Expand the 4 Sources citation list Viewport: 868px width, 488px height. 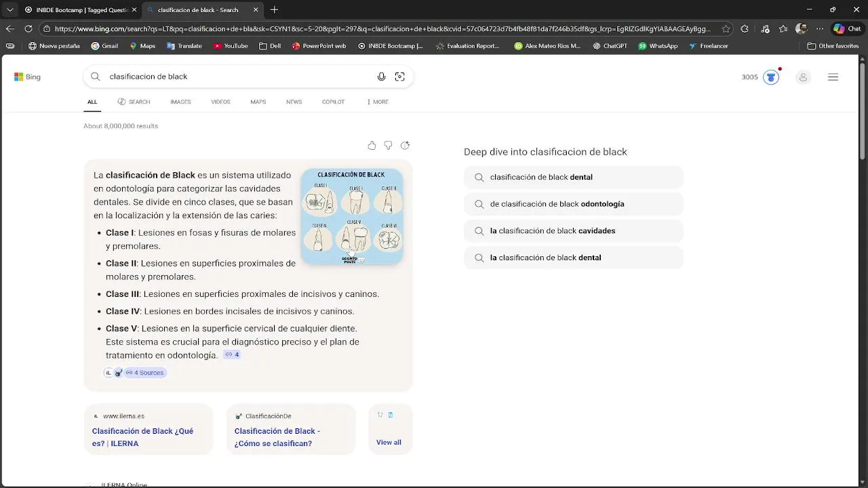[144, 372]
